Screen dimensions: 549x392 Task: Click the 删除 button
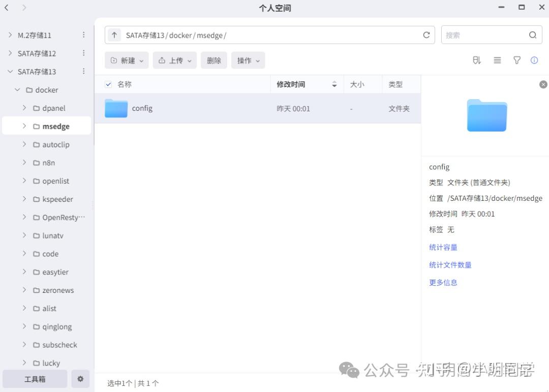pos(213,60)
